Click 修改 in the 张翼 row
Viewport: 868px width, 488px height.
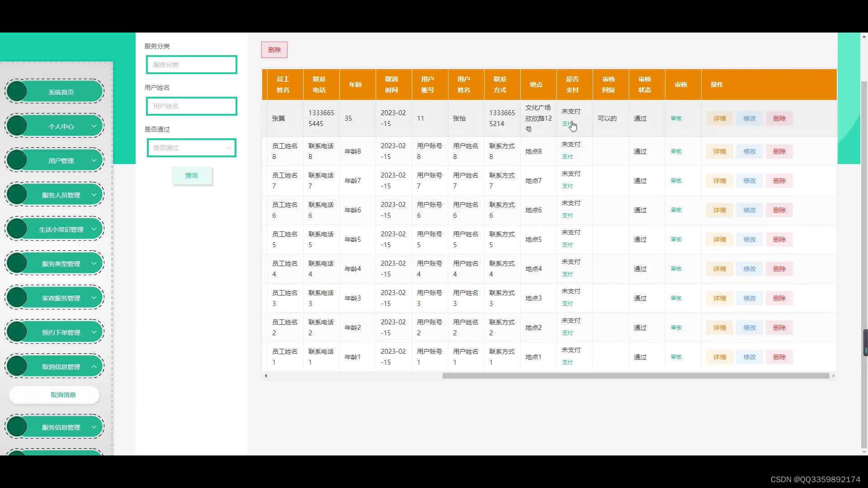749,118
